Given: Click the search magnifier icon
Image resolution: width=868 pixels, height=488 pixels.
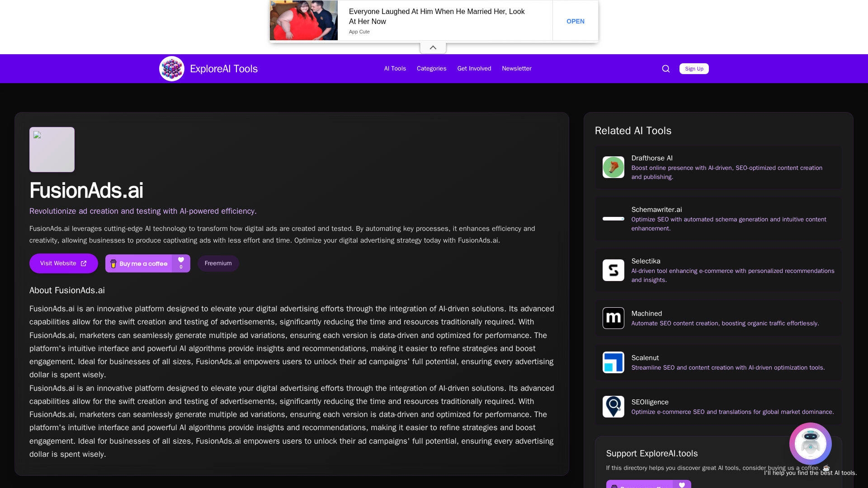Looking at the screenshot, I should click(x=665, y=69).
